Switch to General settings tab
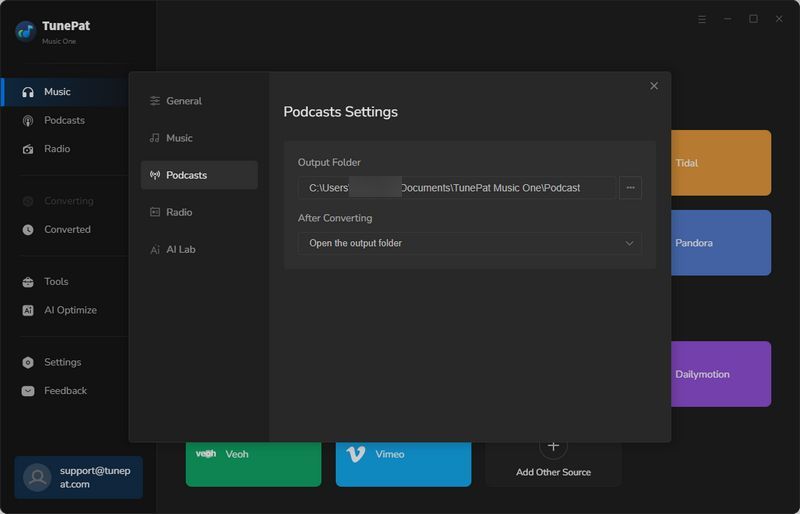The height and width of the screenshot is (514, 800). (x=184, y=101)
